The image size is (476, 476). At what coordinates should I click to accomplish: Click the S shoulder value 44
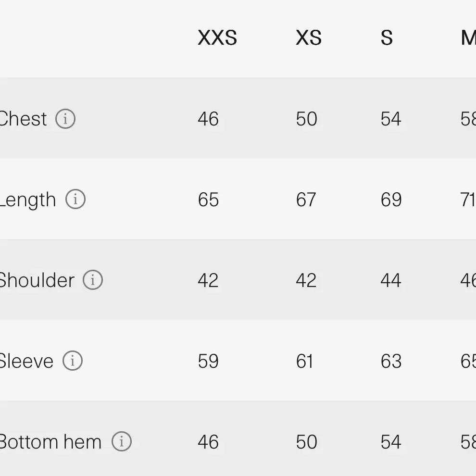click(x=391, y=280)
